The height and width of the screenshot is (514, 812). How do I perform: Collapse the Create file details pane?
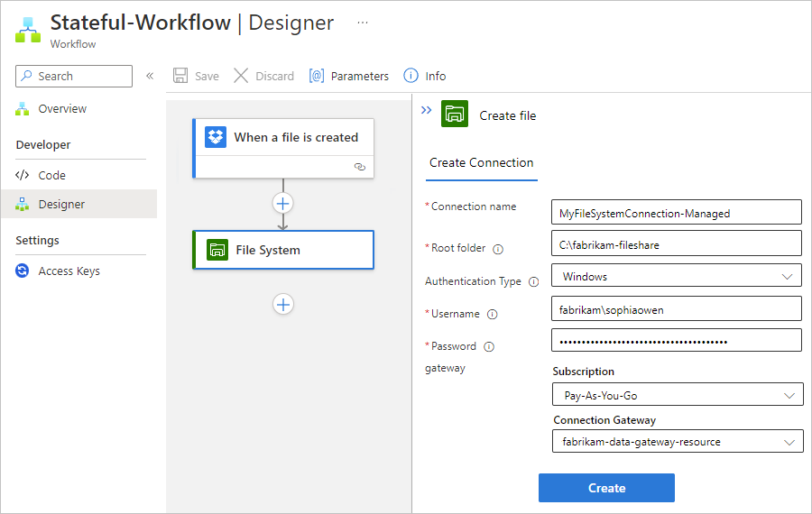[x=427, y=110]
